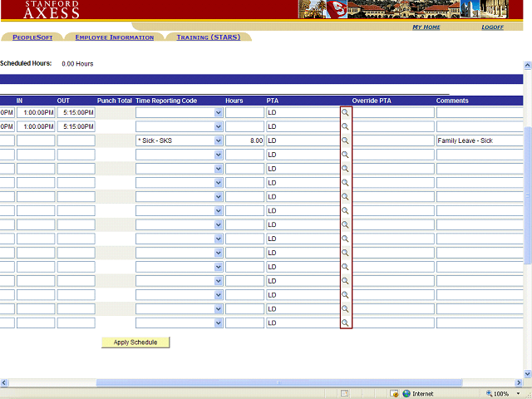This screenshot has height=399, width=532.
Task: Click the Logoff link
Action: click(492, 27)
